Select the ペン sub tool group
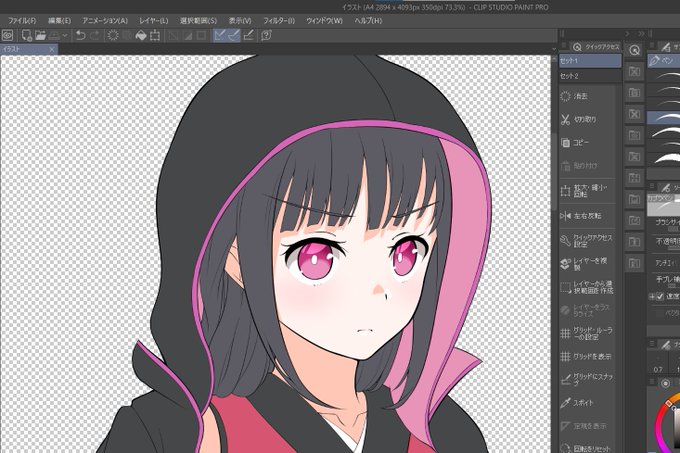680x453 pixels. (664, 60)
